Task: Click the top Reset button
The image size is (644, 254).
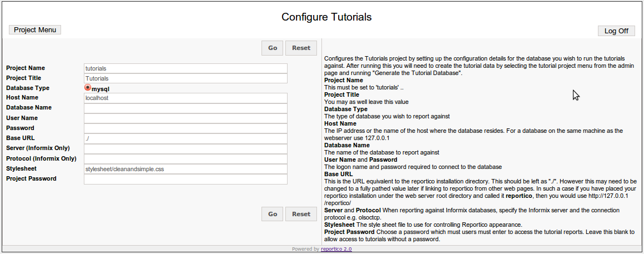Action: [301, 48]
